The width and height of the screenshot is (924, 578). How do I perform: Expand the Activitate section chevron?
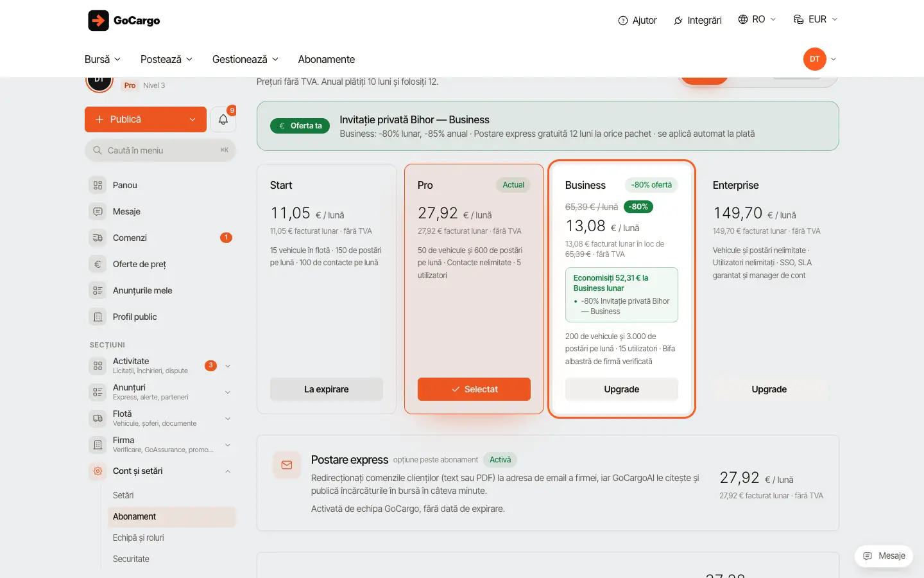coord(228,366)
